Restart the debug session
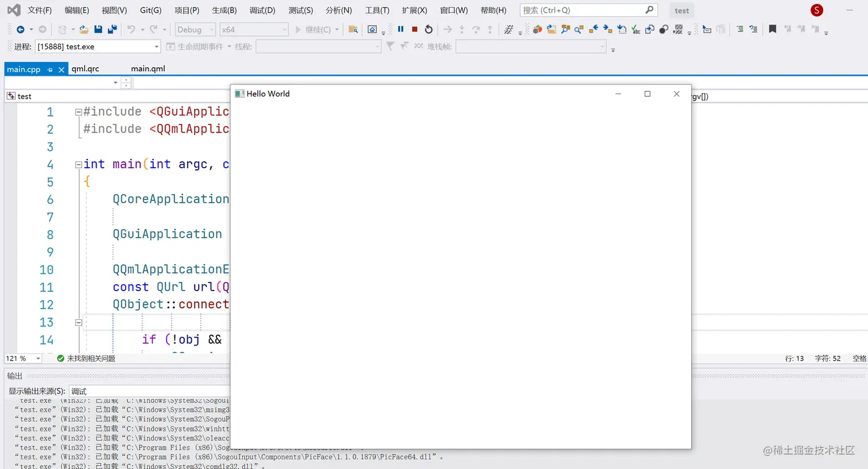This screenshot has width=868, height=469. (429, 29)
